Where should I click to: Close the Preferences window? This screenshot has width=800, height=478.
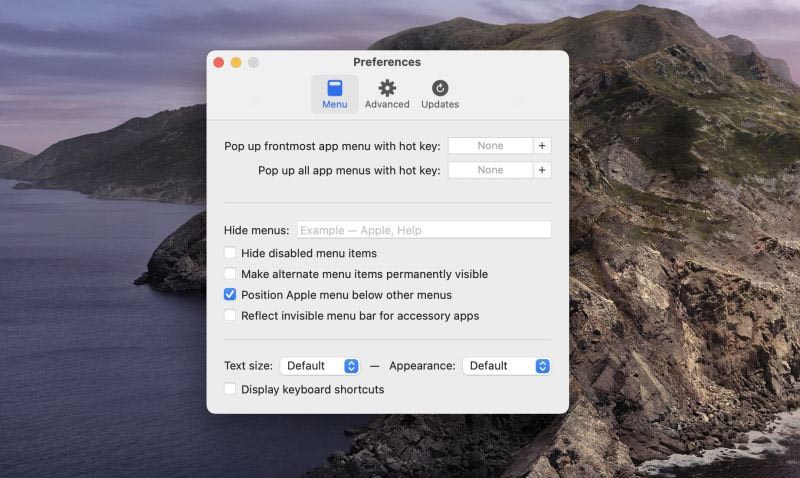[219, 62]
